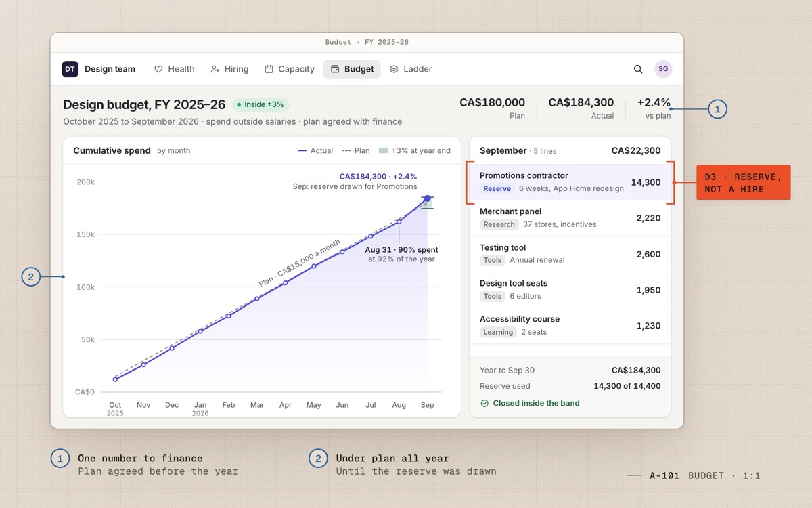812x508 pixels.
Task: Click the Tools tag on Testing tool
Action: [493, 261]
